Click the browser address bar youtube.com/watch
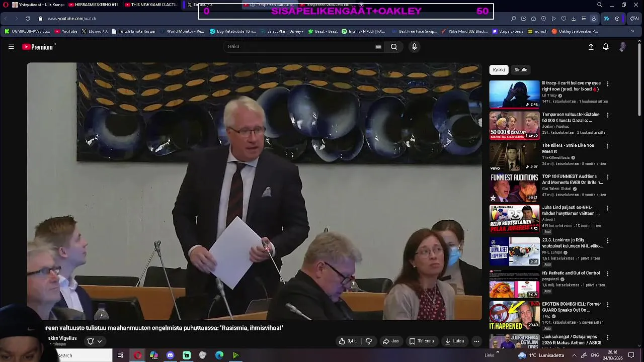 pyautogui.click(x=72, y=19)
